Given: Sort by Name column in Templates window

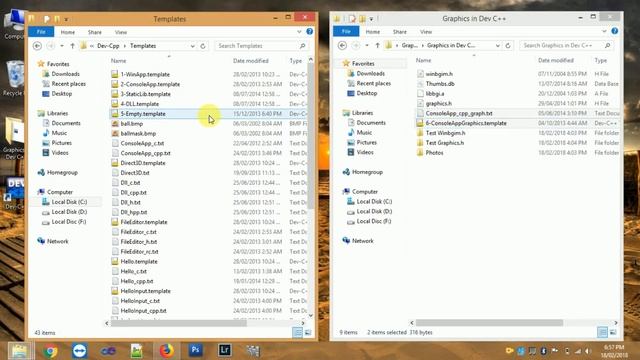Looking at the screenshot, I should [x=118, y=61].
